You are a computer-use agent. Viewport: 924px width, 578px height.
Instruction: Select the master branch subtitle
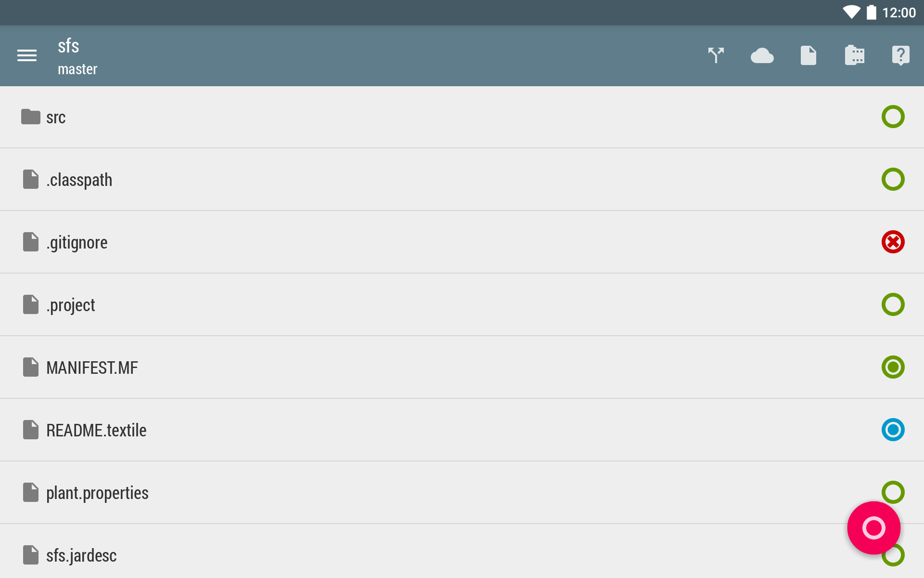(x=77, y=69)
